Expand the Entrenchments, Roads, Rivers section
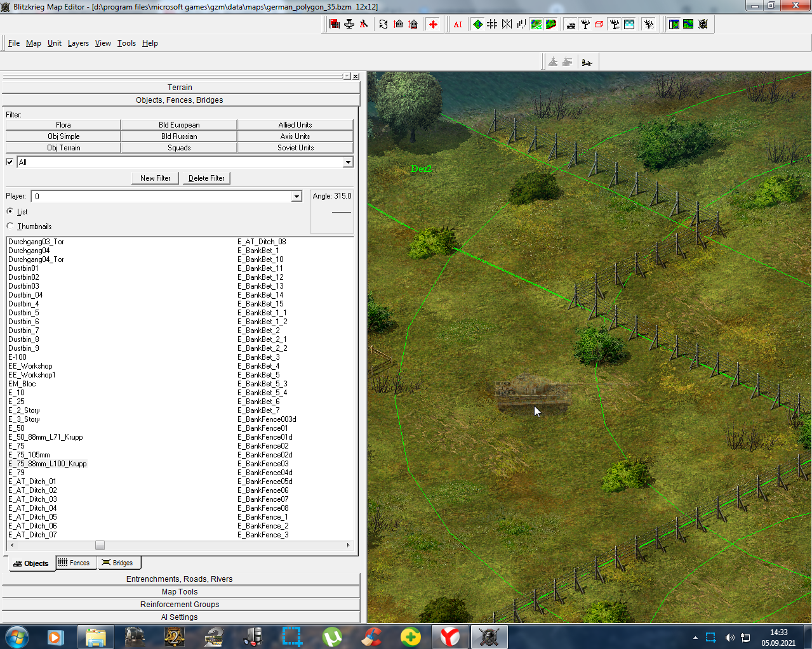This screenshot has height=649, width=812. (180, 579)
